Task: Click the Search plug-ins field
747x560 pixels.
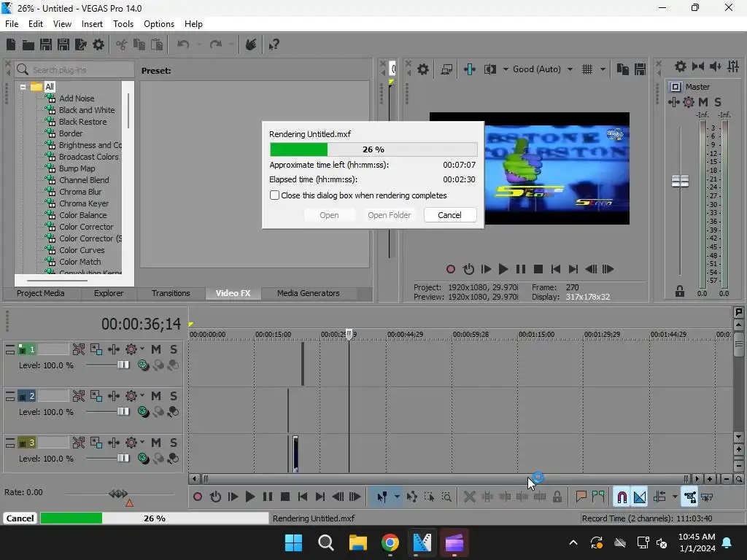Action: coord(74,70)
